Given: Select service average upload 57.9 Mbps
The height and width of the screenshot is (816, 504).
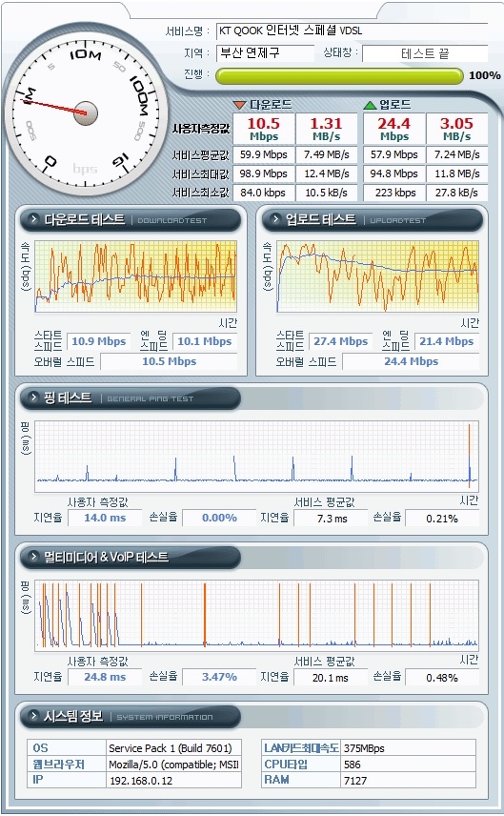Looking at the screenshot, I should [394, 154].
